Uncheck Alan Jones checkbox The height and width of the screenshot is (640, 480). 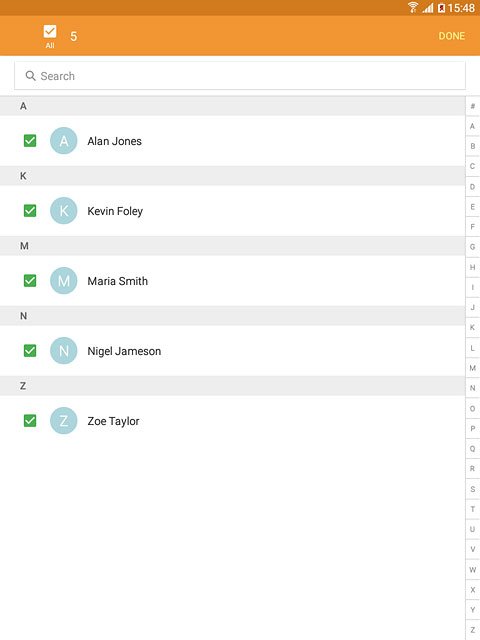30,141
